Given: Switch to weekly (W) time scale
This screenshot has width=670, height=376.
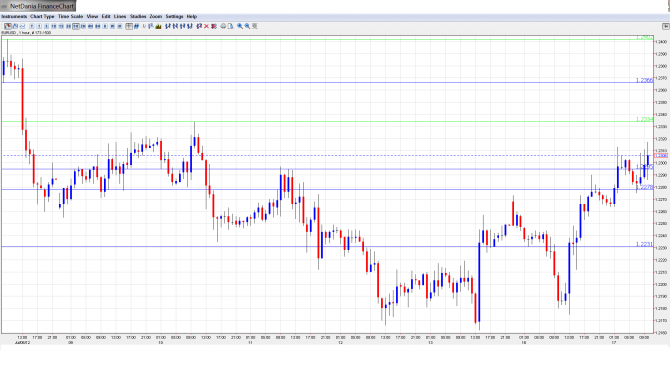Looking at the screenshot, I should point(112,26).
